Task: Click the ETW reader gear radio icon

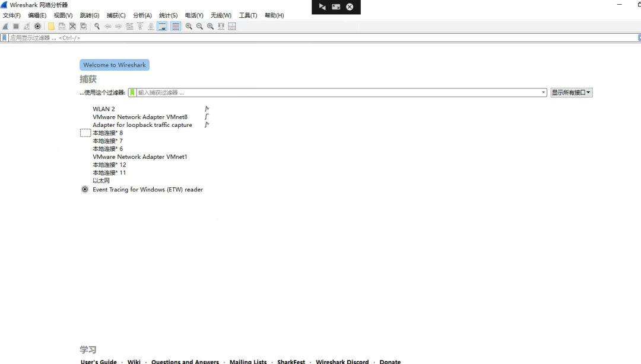Action: point(85,189)
